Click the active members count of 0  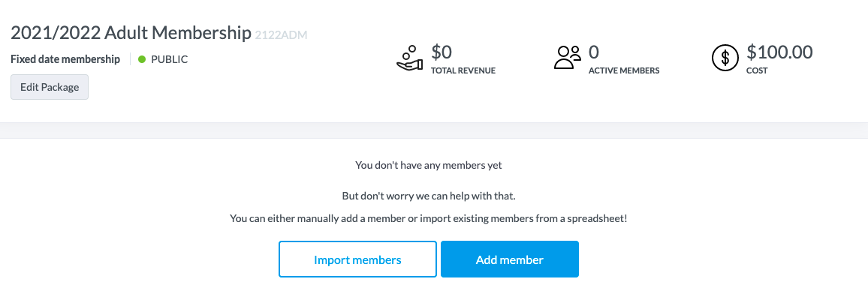[594, 52]
